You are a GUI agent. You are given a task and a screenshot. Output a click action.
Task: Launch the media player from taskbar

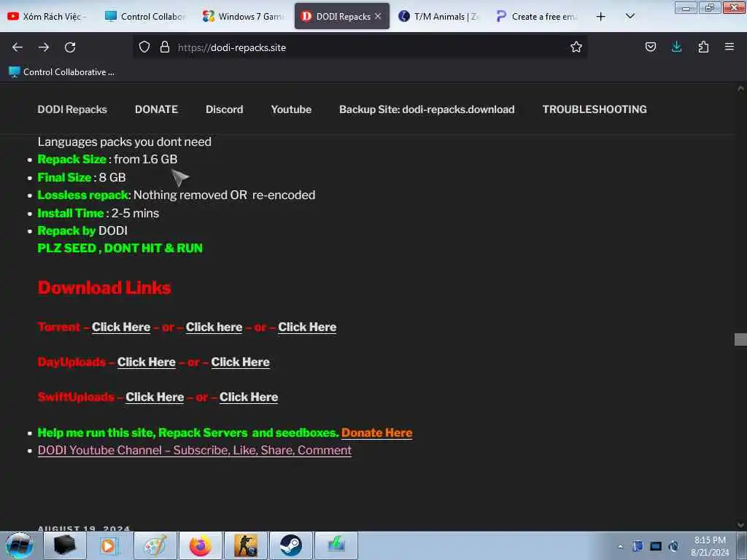109,545
